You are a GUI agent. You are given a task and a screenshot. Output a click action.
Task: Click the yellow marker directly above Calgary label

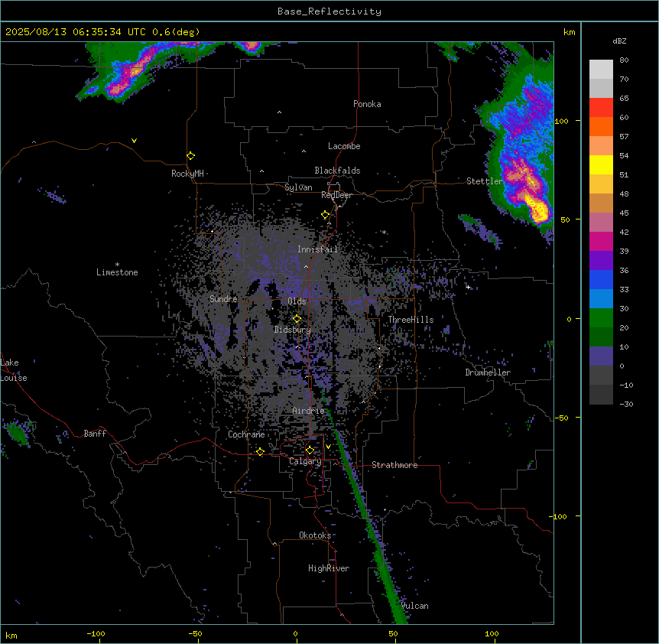tap(310, 450)
